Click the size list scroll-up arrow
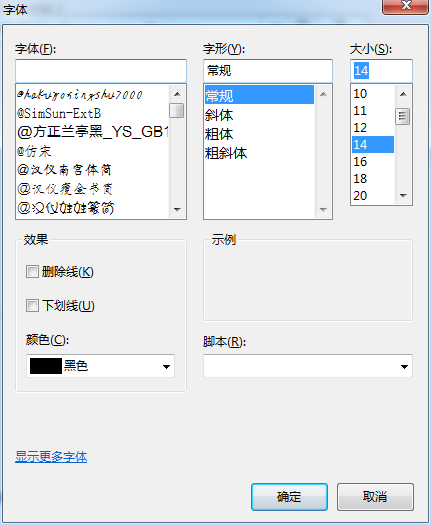 click(403, 94)
